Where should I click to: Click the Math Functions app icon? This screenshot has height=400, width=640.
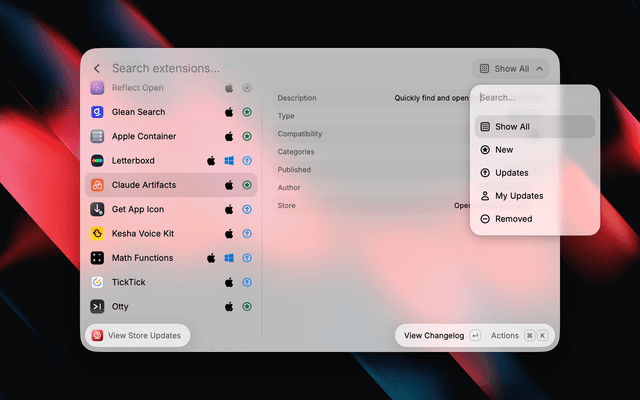(x=97, y=258)
